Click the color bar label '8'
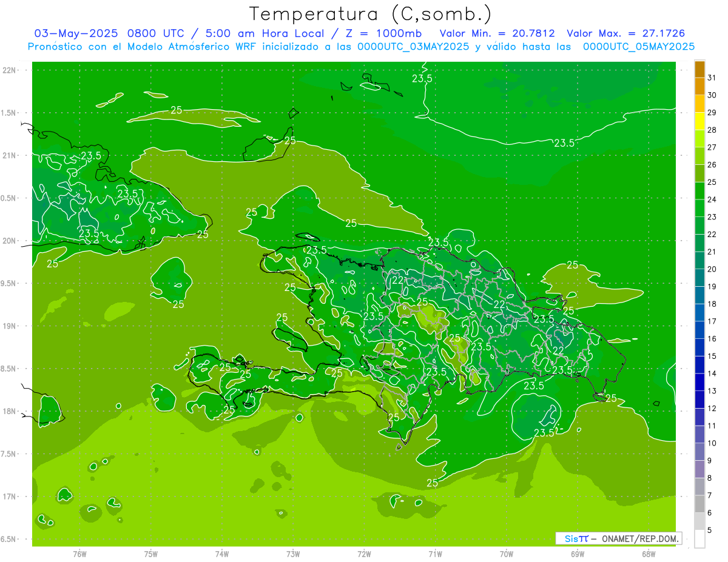Screen dimensions: 728x562 pos(710,478)
